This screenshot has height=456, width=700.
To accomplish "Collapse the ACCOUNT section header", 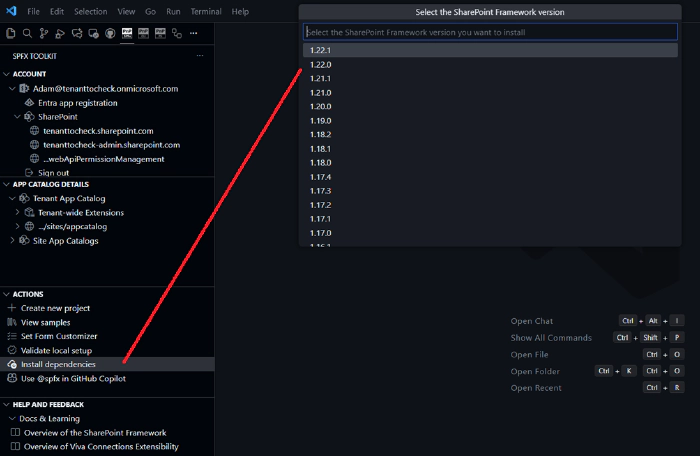I will point(30,74).
